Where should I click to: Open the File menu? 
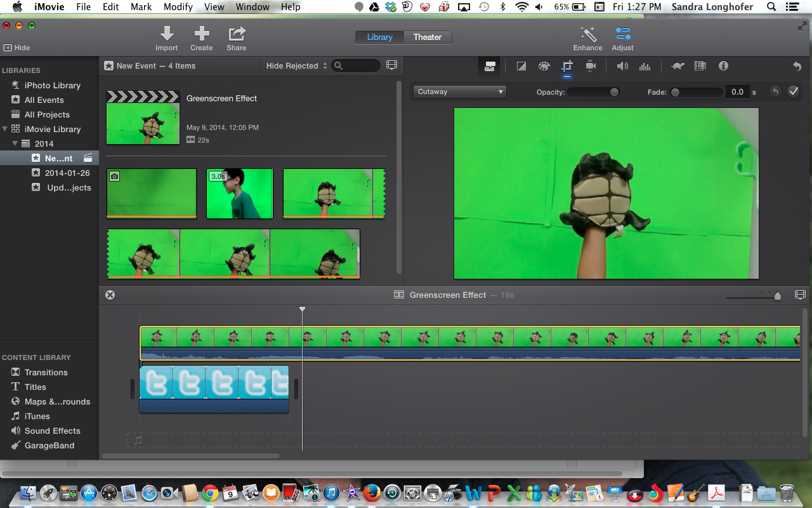click(83, 7)
